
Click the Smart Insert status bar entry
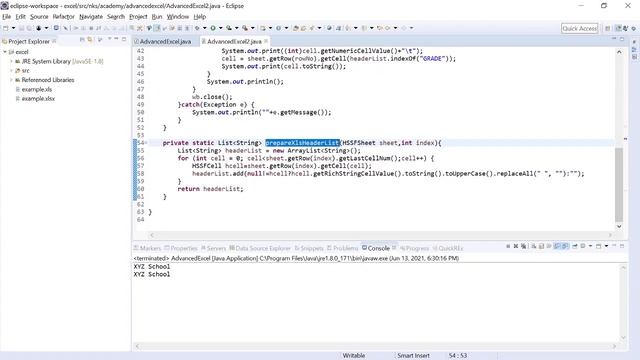(413, 356)
